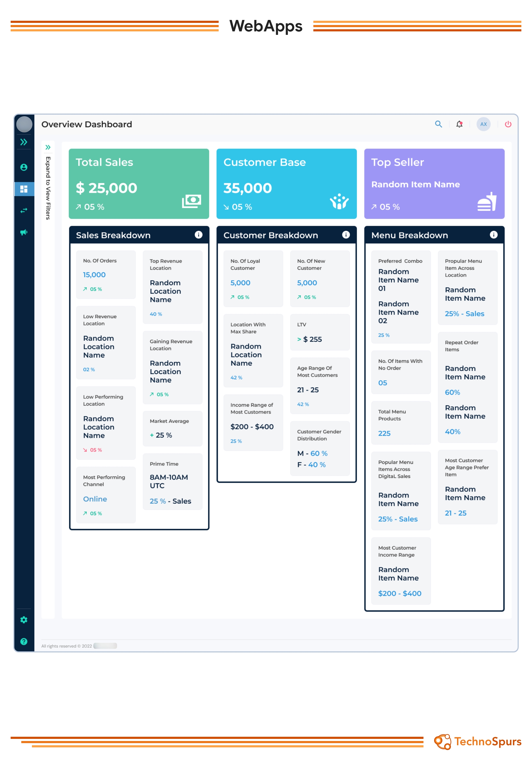The height and width of the screenshot is (766, 532).
Task: Click the search magnifier icon
Action: [438, 124]
